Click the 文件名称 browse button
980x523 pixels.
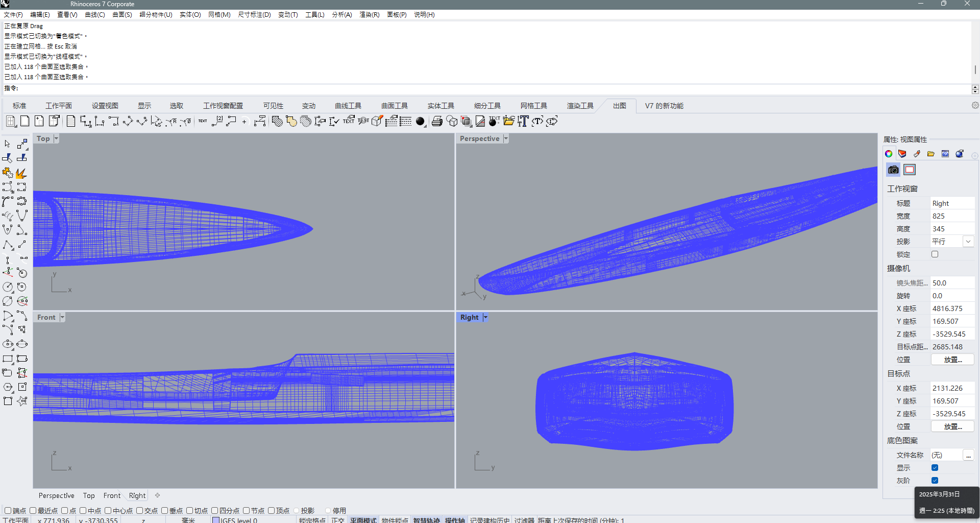(968, 455)
